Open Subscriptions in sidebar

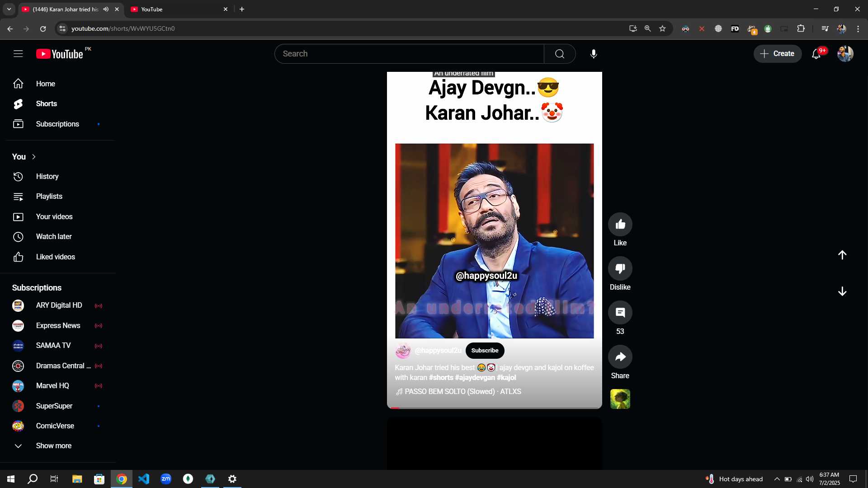pos(58,124)
